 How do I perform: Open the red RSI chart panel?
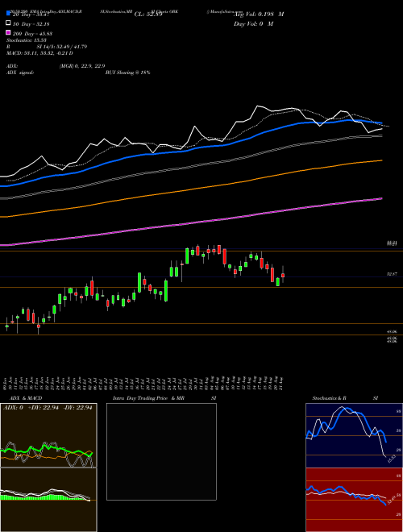coord(354,500)
